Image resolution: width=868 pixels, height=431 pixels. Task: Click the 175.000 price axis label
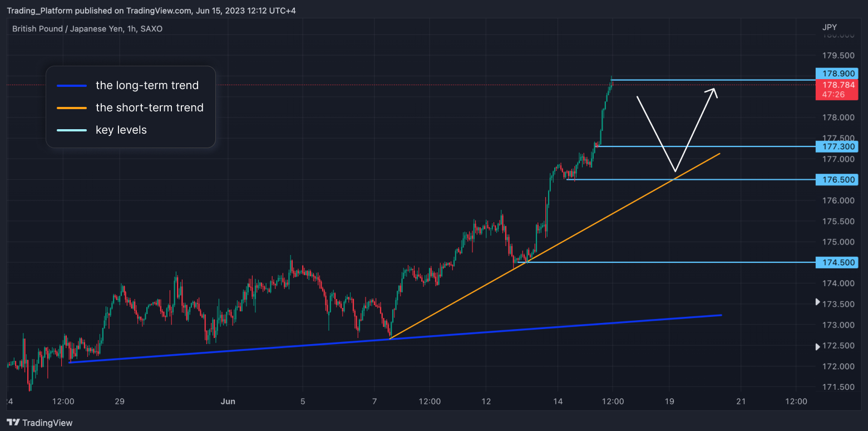839,242
